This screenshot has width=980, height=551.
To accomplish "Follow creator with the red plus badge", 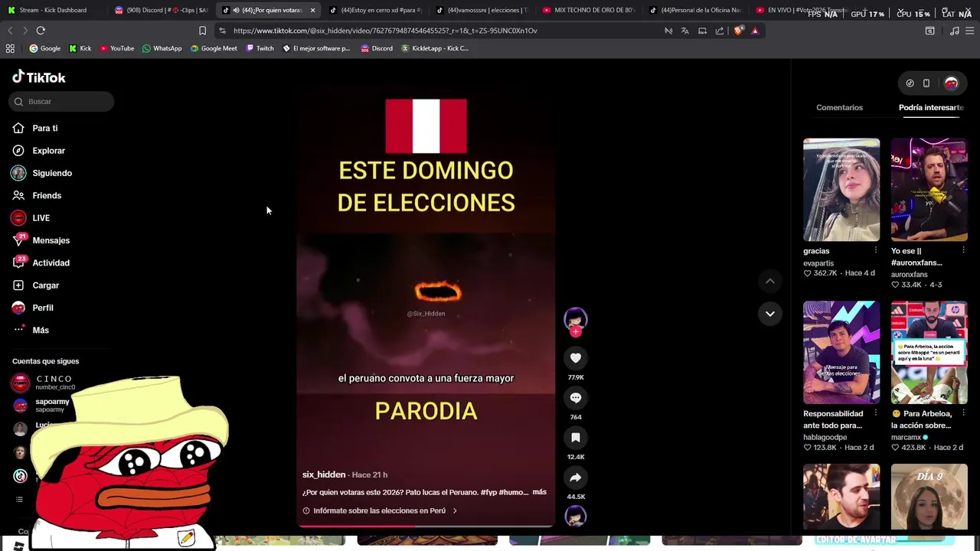I will [576, 332].
